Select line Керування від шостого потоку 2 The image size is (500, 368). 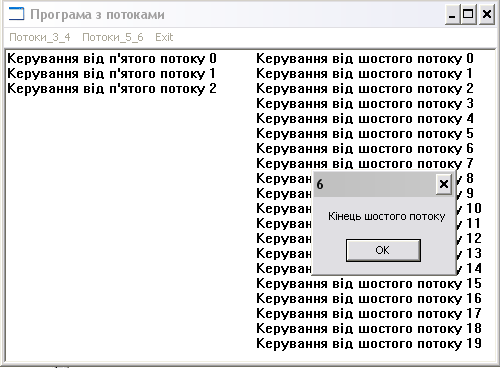[x=365, y=89]
